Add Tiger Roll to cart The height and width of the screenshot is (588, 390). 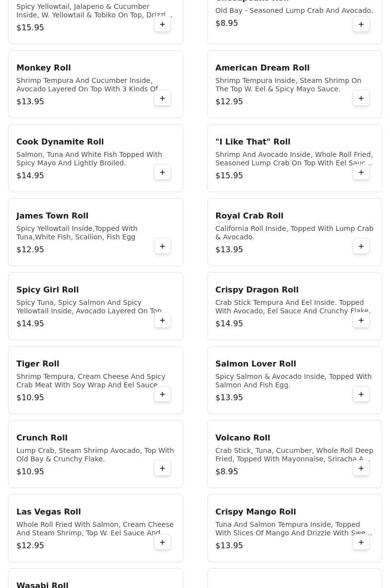162,394
